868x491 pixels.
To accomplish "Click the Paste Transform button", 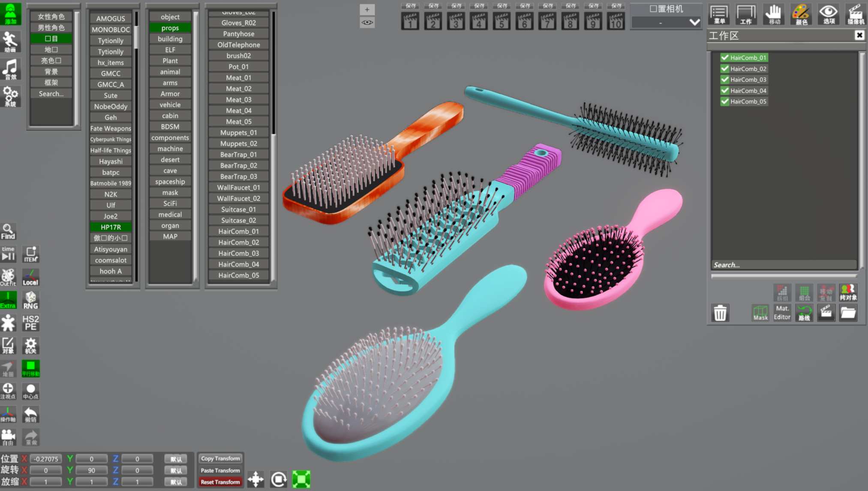I will 220,470.
